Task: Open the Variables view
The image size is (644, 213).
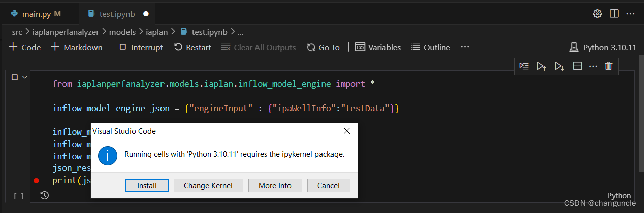Action: click(x=377, y=47)
